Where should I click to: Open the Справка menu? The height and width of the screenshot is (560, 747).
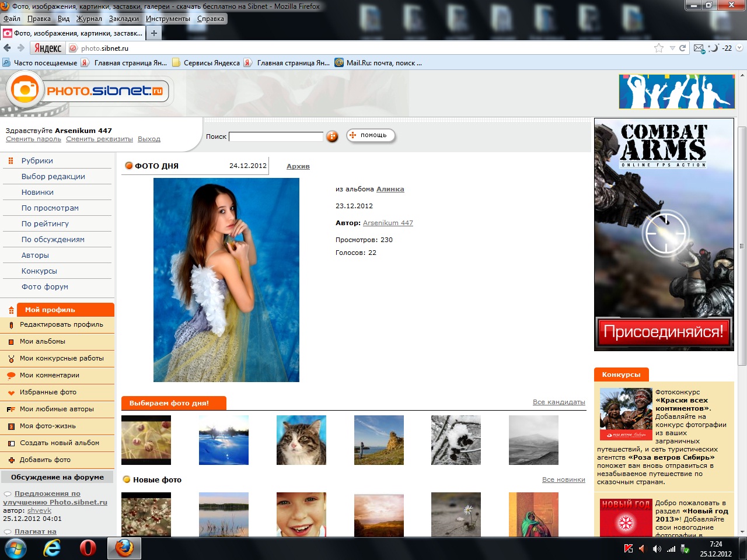click(x=211, y=19)
